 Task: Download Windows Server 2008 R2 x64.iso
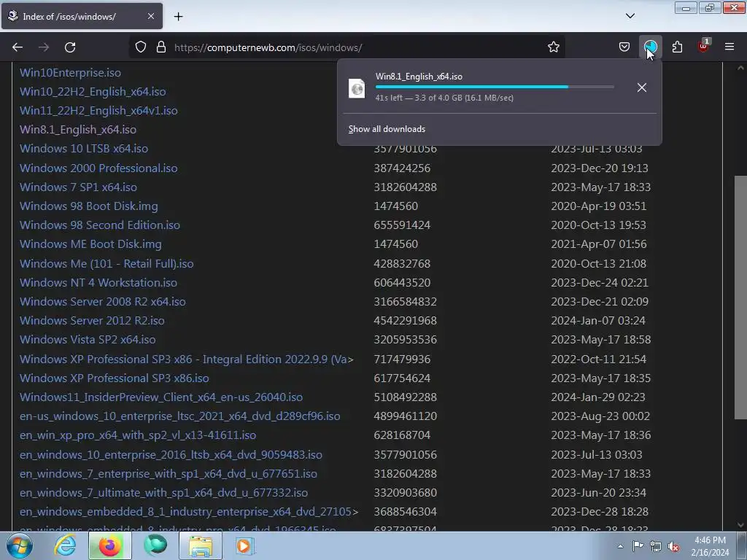click(102, 301)
